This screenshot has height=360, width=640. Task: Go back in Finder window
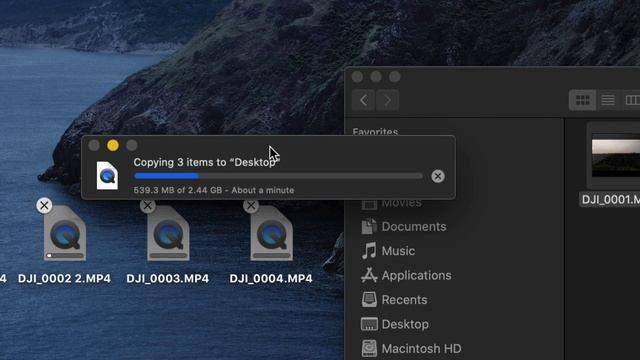363,100
